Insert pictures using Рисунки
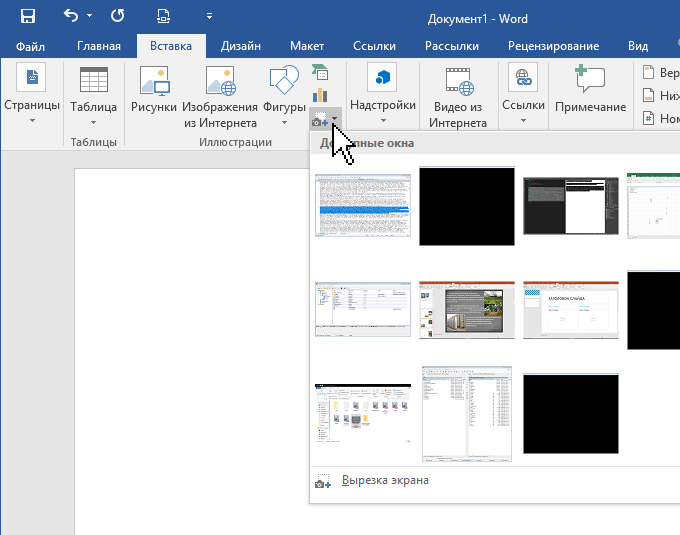 click(154, 91)
